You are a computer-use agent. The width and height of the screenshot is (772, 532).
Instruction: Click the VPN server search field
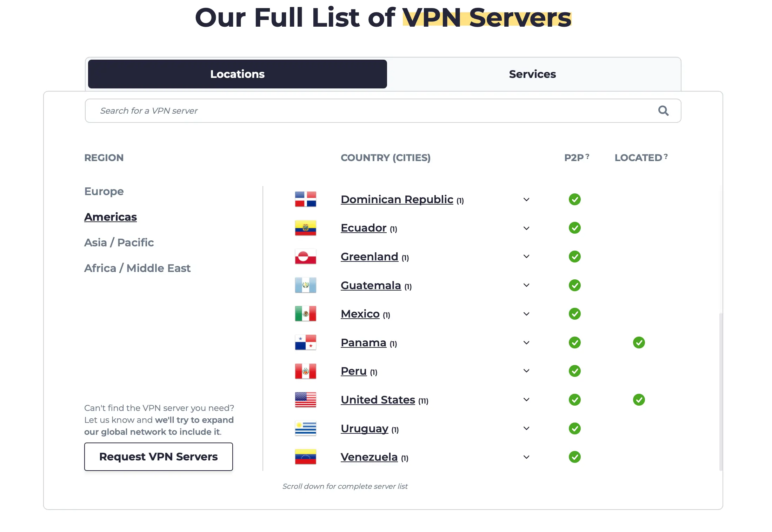[x=316, y=111]
